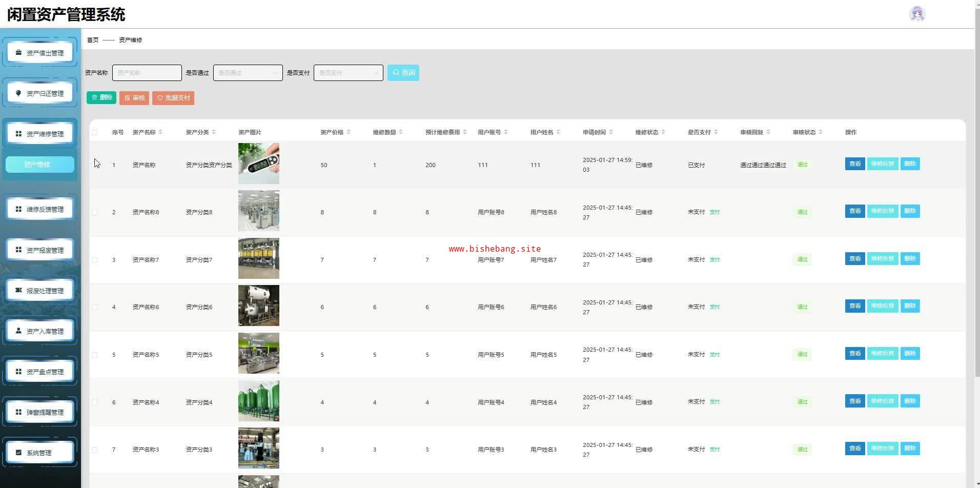980x488 pixels.
Task: Select the checkbox for row 5 资产名称5
Action: pos(94,355)
